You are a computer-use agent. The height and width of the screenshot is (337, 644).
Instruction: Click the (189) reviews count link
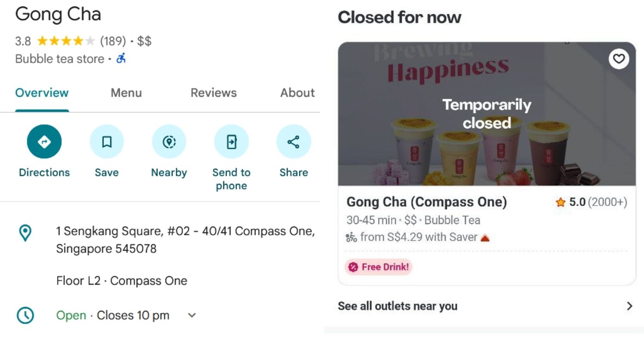pyautogui.click(x=112, y=41)
